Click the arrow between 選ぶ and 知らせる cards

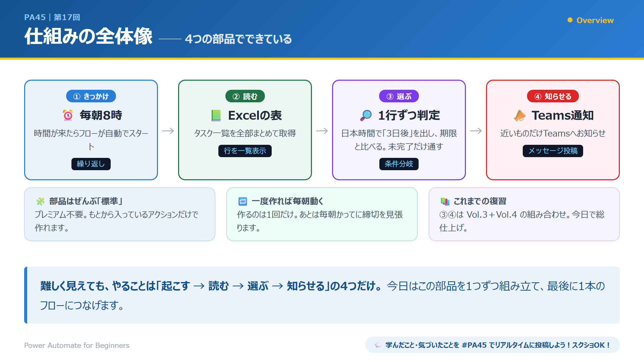click(476, 131)
